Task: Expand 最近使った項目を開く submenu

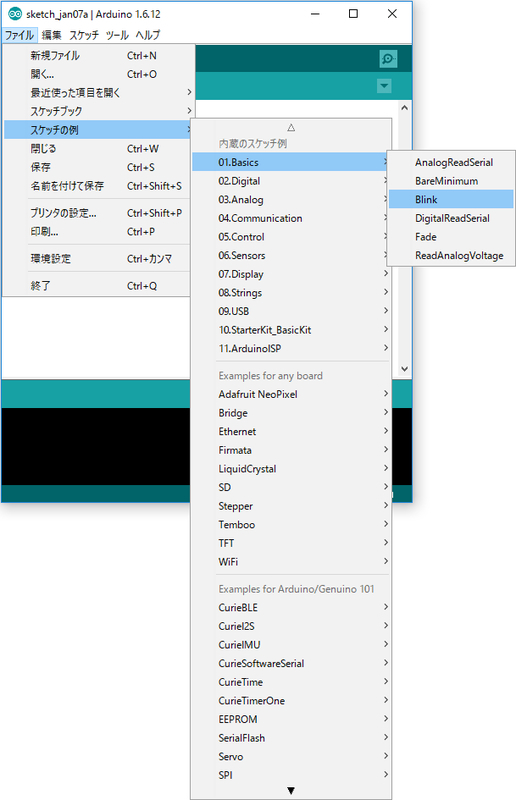Action: click(x=99, y=92)
